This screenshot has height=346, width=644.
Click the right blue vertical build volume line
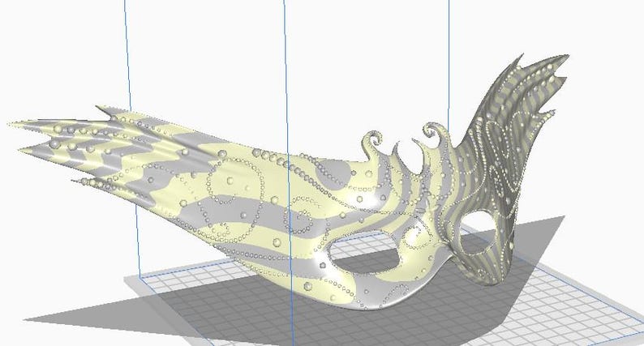point(449,62)
